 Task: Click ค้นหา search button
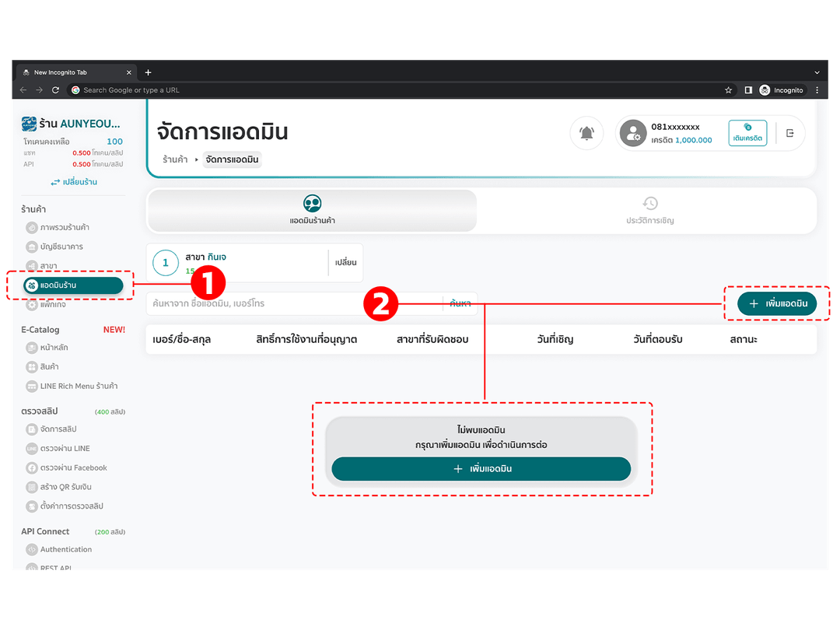click(x=460, y=304)
